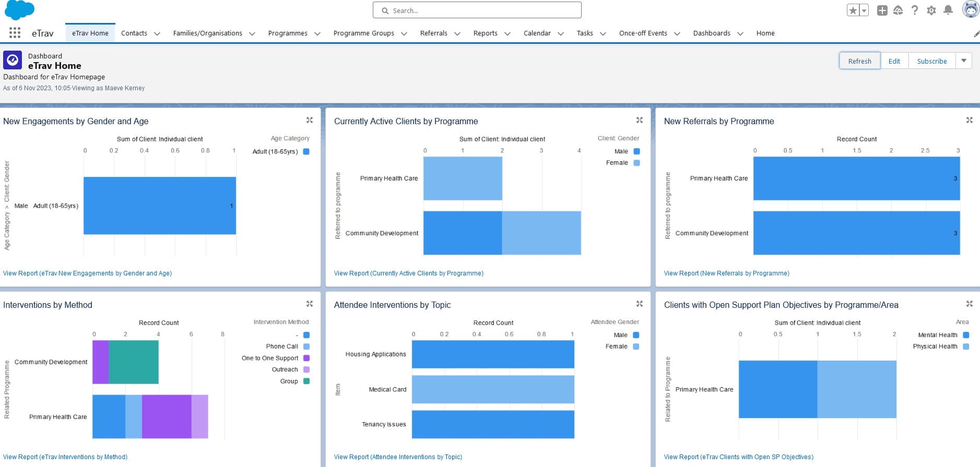This screenshot has width=980, height=467.
Task: Click Physical Health legend color swatch
Action: click(966, 346)
